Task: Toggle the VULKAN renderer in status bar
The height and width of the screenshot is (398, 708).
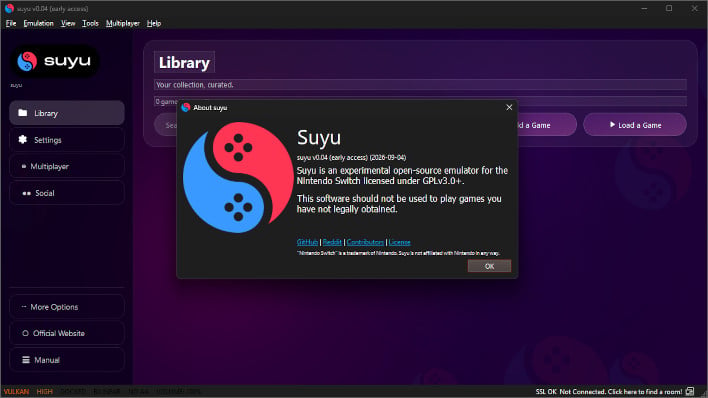Action: point(16,392)
